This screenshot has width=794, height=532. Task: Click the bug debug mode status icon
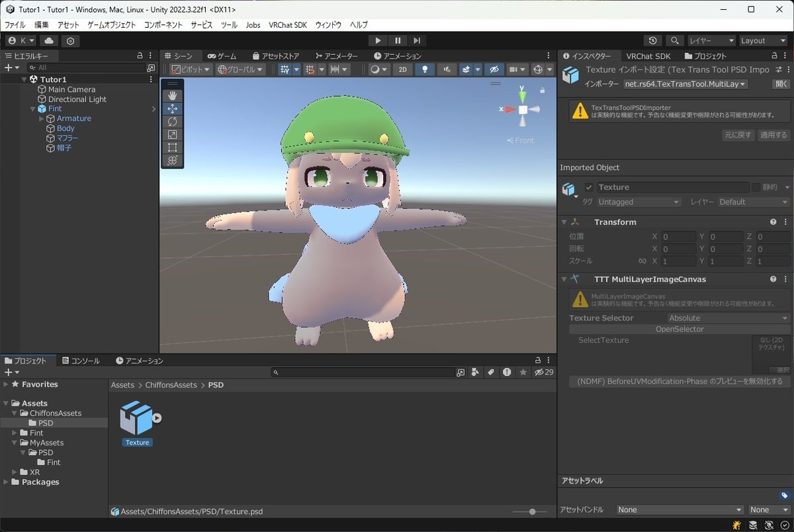(736, 525)
